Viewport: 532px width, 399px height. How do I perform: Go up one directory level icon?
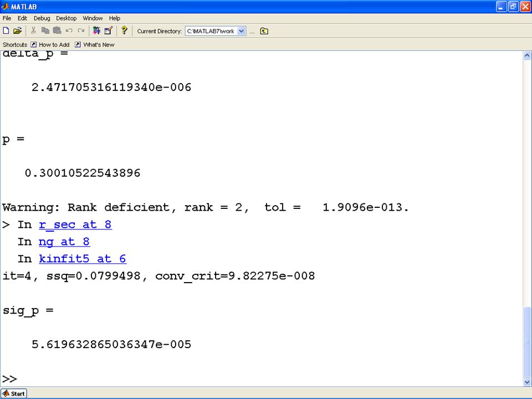[x=264, y=31]
